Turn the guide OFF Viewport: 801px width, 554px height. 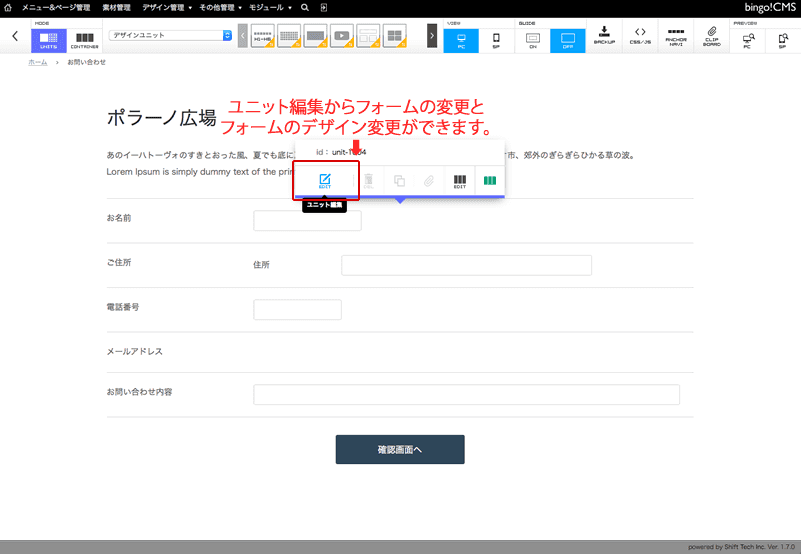568,40
